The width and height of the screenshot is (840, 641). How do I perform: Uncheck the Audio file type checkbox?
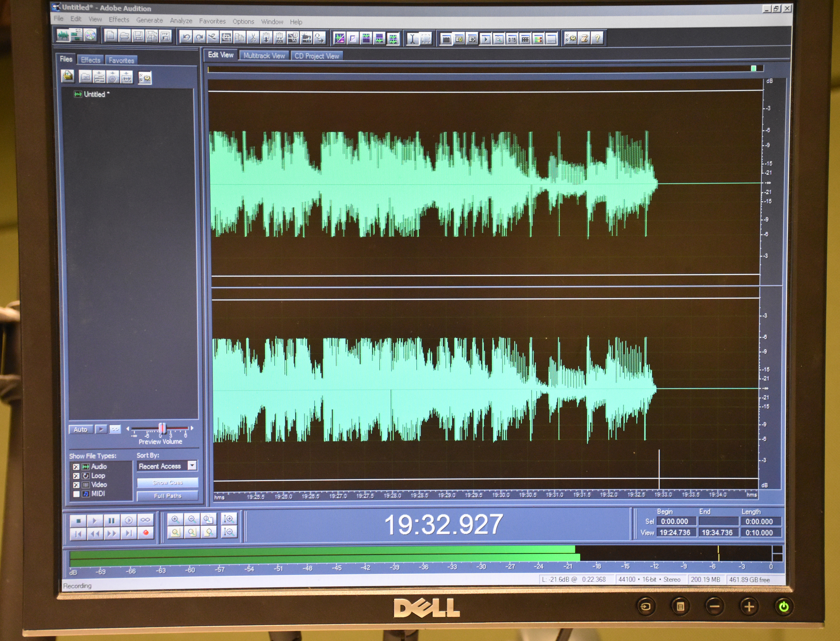point(76,467)
